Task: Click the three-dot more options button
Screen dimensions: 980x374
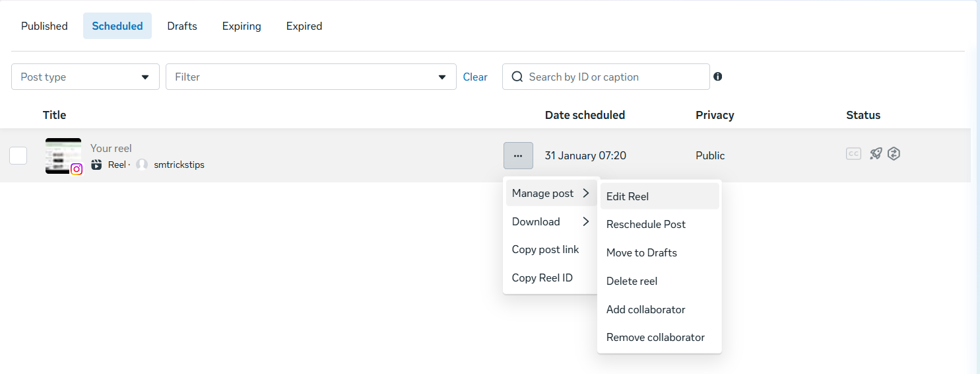Action: pos(518,156)
